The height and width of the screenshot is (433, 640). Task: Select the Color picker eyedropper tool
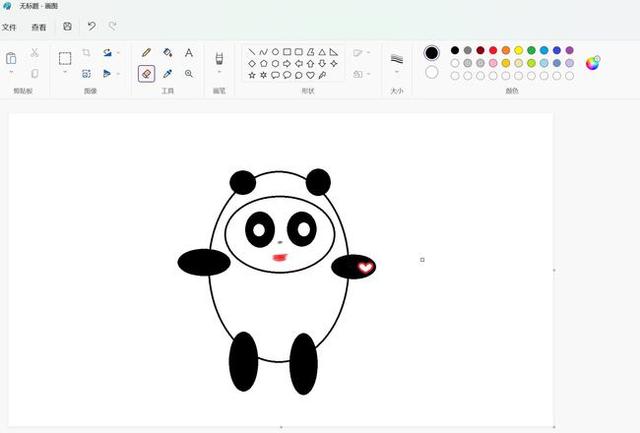tap(167, 74)
